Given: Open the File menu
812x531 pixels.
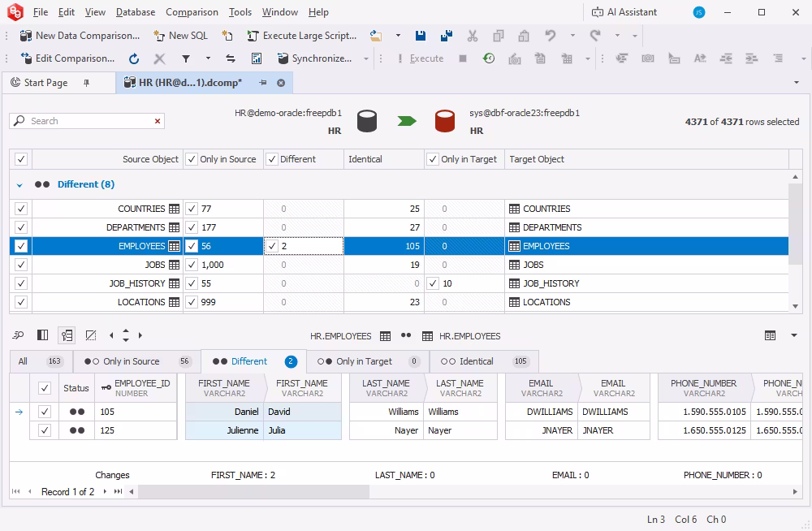Looking at the screenshot, I should click(41, 12).
